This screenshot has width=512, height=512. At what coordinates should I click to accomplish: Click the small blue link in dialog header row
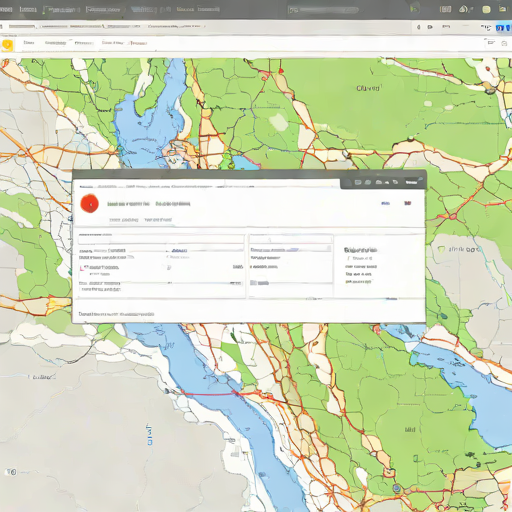(386, 203)
